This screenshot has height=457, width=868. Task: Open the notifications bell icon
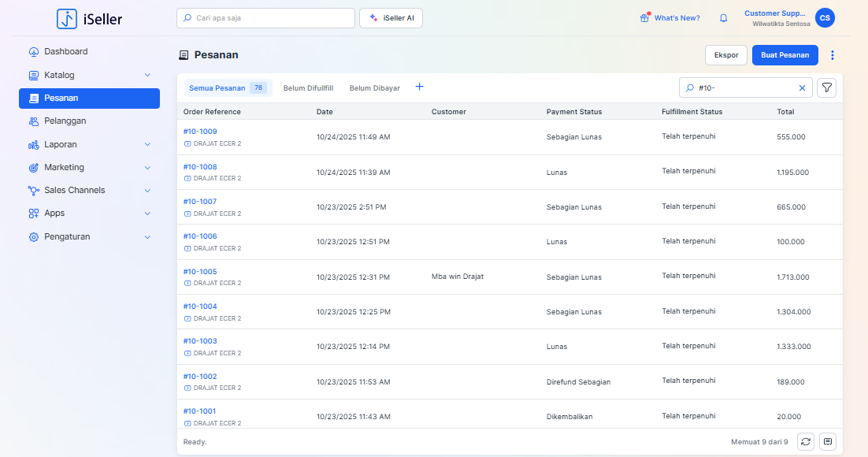723,18
